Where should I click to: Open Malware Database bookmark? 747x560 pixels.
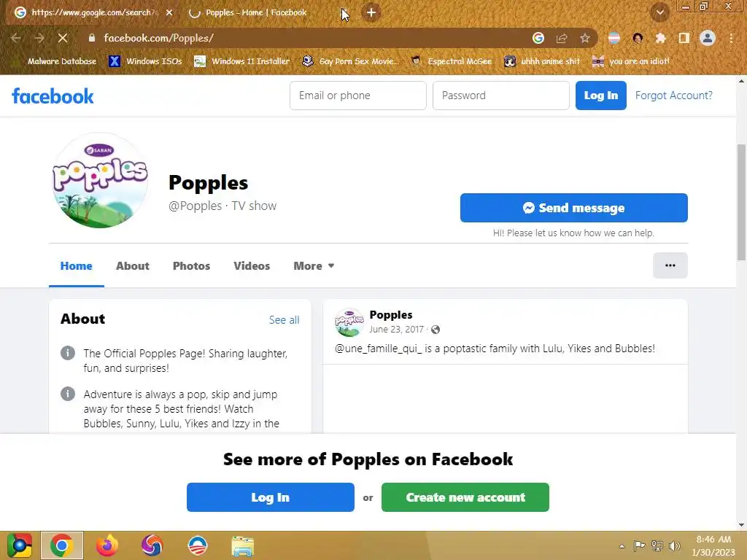pyautogui.click(x=62, y=61)
